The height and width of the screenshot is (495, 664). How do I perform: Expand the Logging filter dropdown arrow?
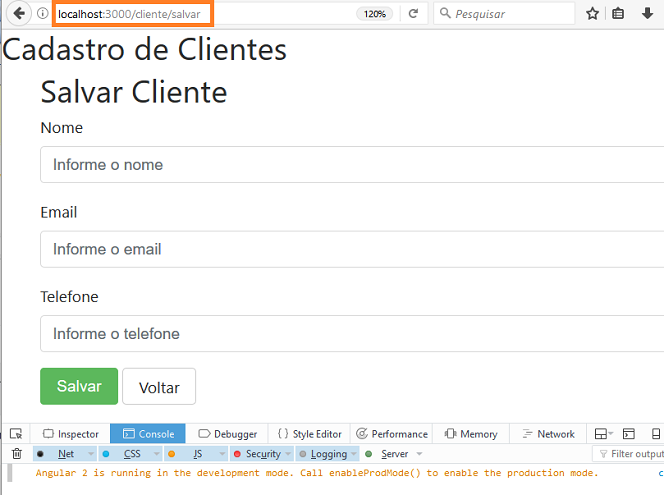click(x=354, y=454)
